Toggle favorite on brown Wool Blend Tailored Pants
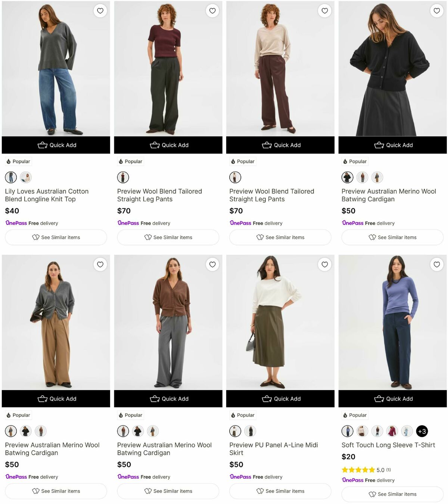 pos(324,11)
